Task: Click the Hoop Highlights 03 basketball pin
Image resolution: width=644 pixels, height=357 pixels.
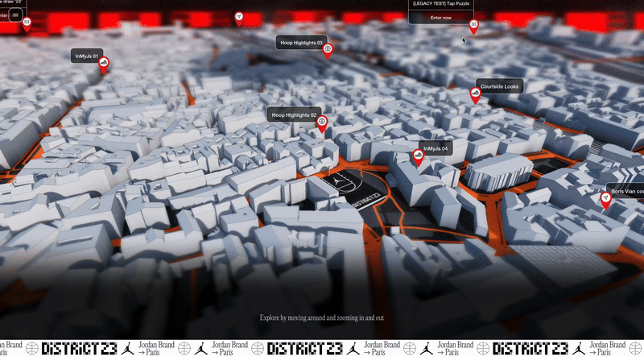Action: [328, 51]
